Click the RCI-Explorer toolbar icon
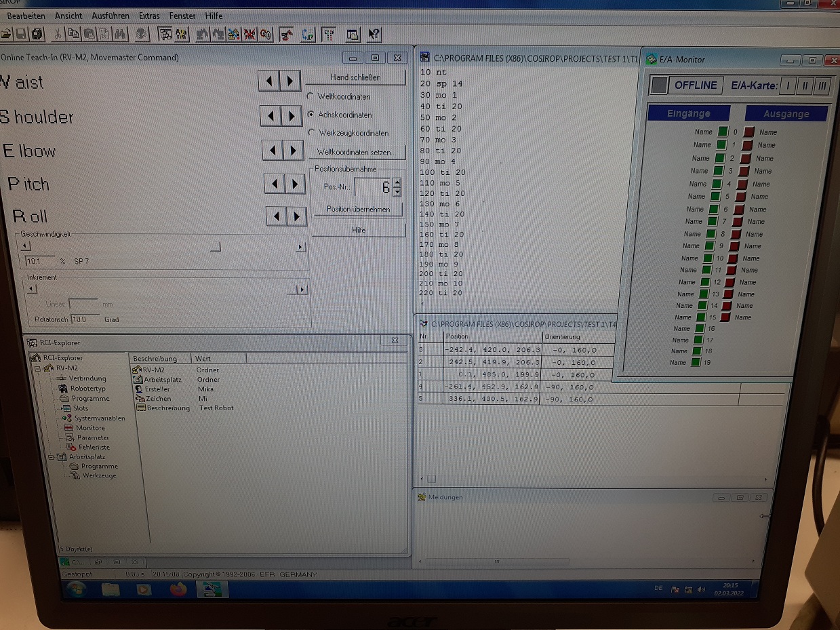The width and height of the screenshot is (840, 630). [165, 34]
